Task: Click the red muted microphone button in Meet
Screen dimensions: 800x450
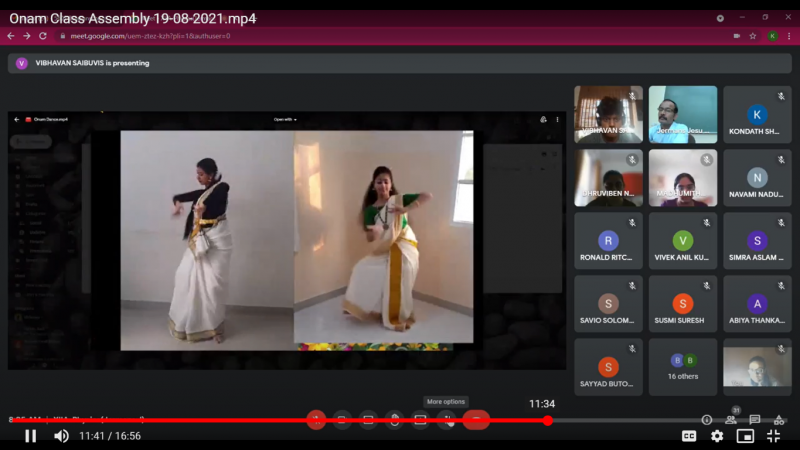Action: (316, 420)
